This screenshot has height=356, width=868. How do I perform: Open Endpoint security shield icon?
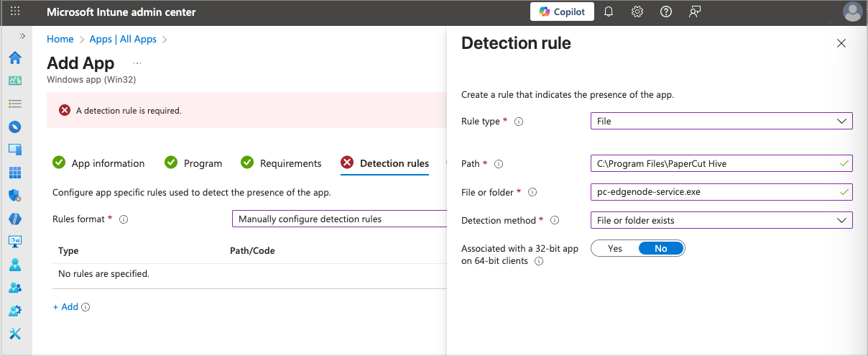click(15, 196)
